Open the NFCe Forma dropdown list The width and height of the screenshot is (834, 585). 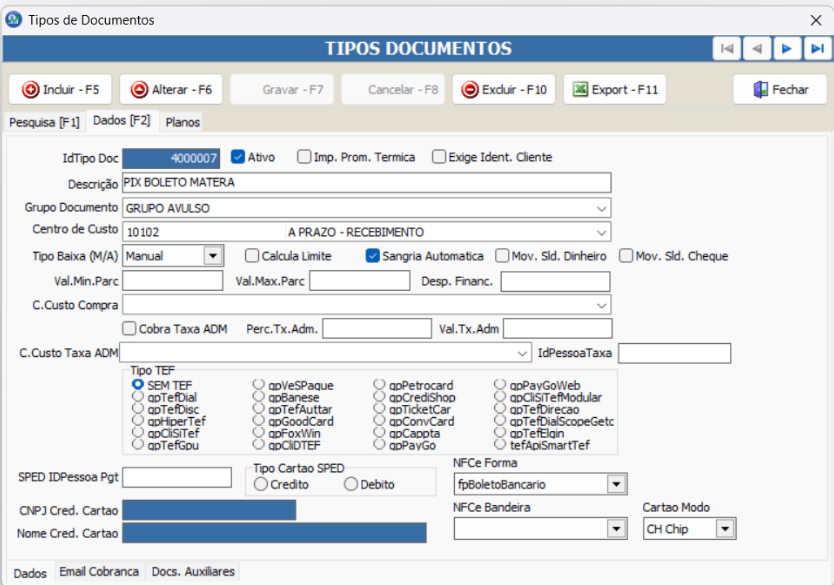pyautogui.click(x=615, y=485)
